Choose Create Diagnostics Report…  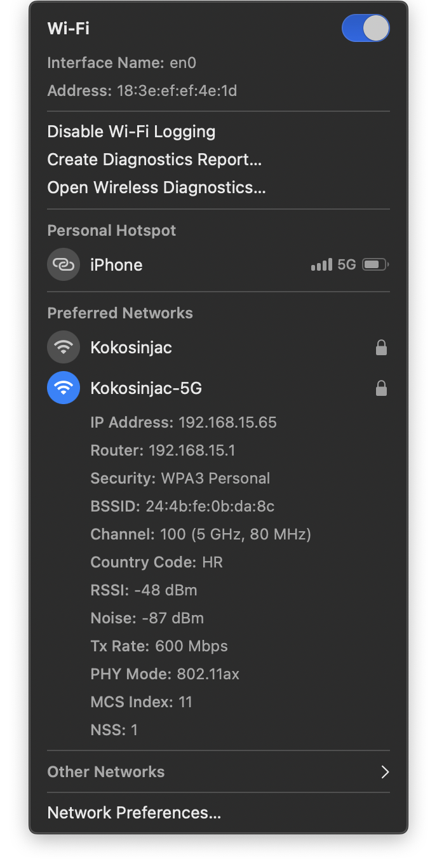[154, 159]
